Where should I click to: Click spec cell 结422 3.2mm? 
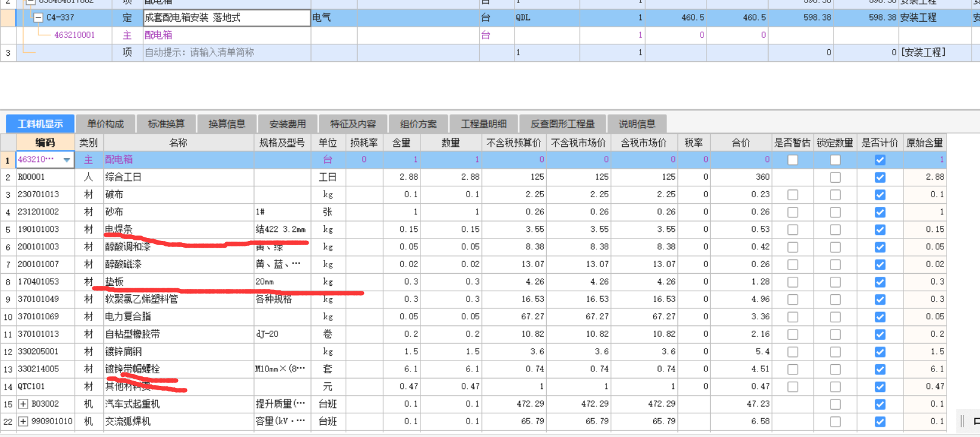(x=282, y=229)
